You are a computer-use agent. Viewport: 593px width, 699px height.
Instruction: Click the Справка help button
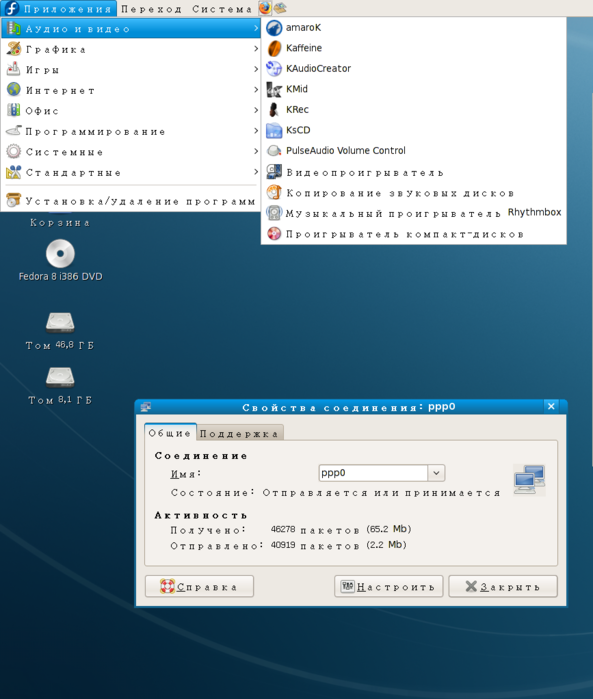coord(199,586)
